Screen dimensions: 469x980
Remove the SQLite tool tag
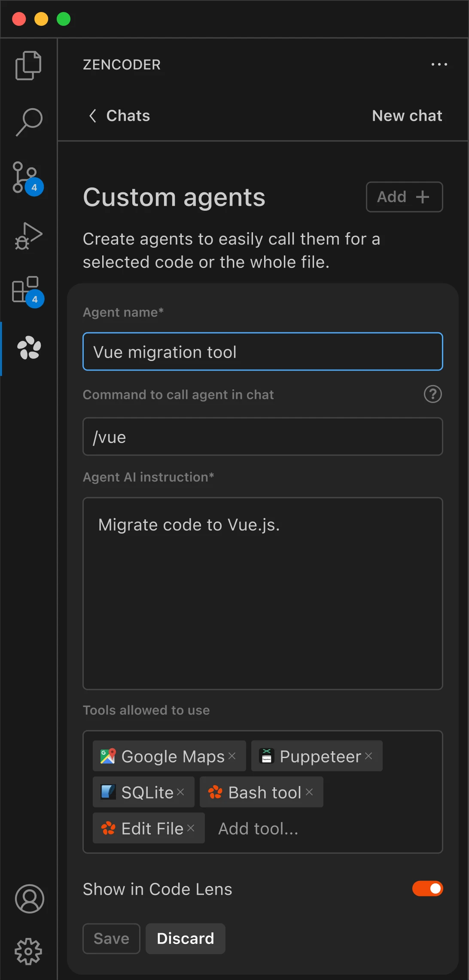click(180, 792)
